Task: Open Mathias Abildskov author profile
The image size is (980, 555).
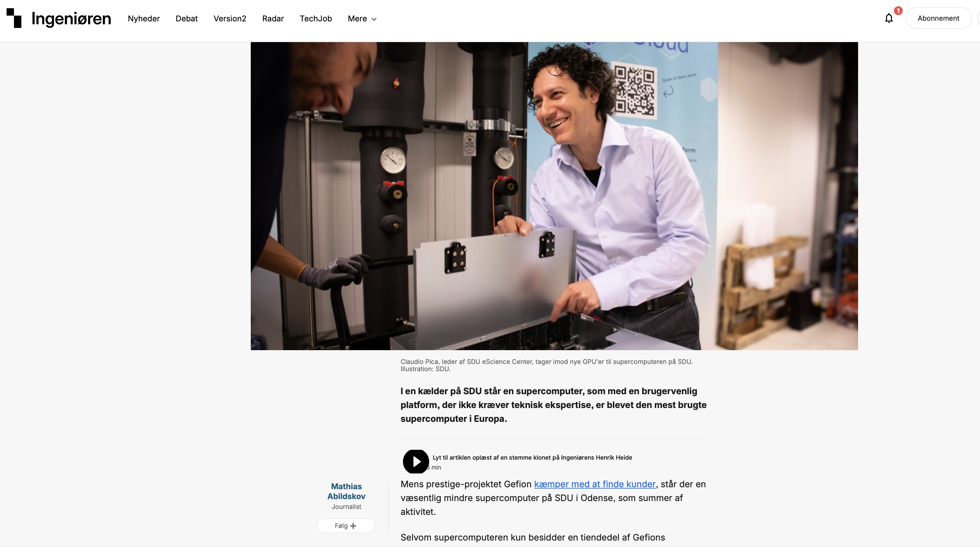Action: [x=346, y=491]
